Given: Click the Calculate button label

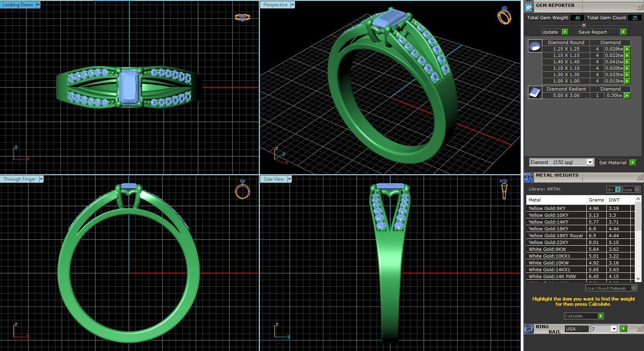Looking at the screenshot, I should pos(574,316).
